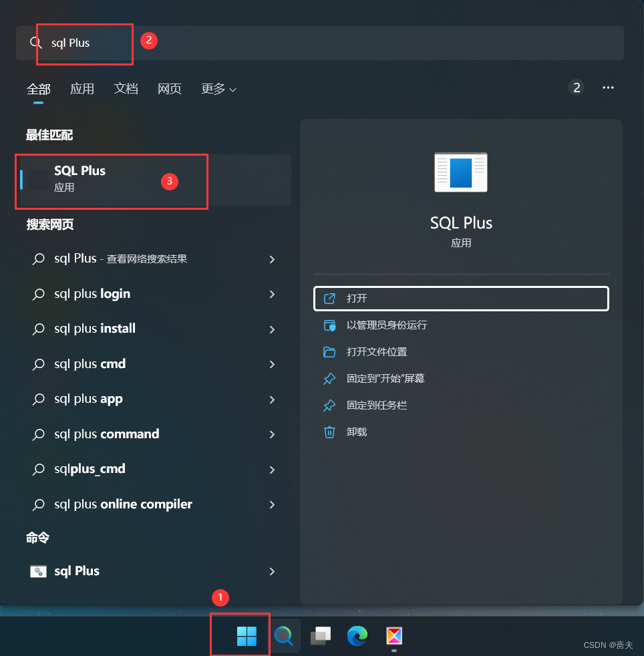Choose 固定到任务栏

coord(461,405)
